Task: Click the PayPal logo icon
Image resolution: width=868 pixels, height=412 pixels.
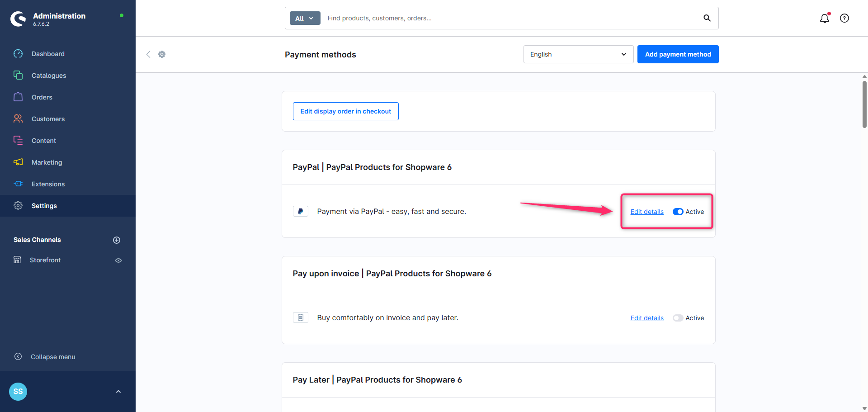Action: point(301,211)
